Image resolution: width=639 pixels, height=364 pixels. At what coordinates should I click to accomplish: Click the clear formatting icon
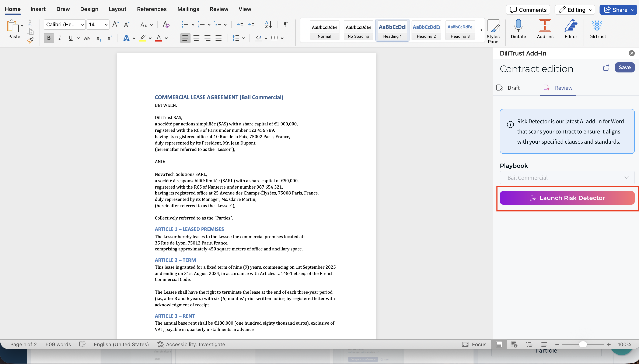point(166,25)
